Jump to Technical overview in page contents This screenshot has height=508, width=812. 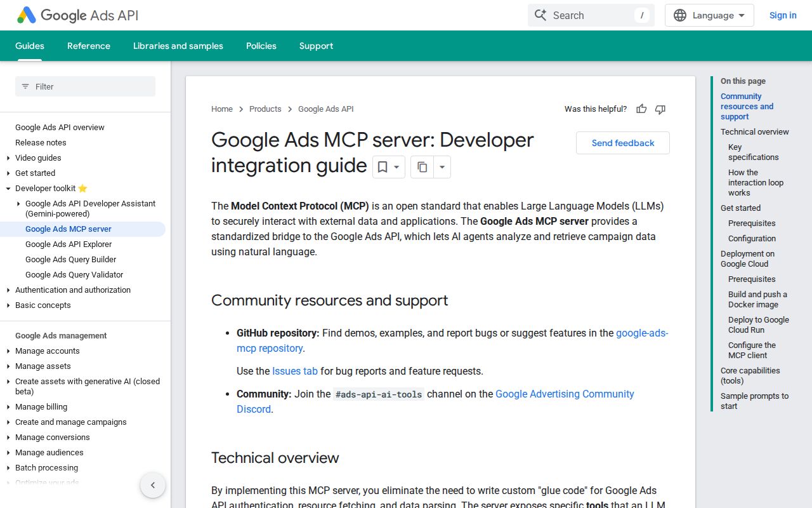[x=755, y=132]
